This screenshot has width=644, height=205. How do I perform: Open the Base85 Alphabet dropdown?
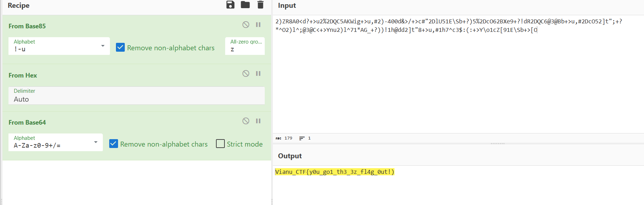coord(103,46)
